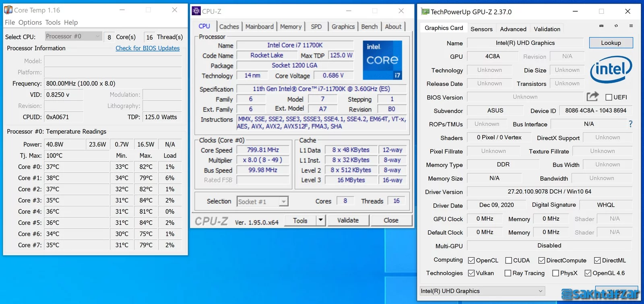Open the Intel(R) UHD Graphics GPU selector

[x=482, y=291]
